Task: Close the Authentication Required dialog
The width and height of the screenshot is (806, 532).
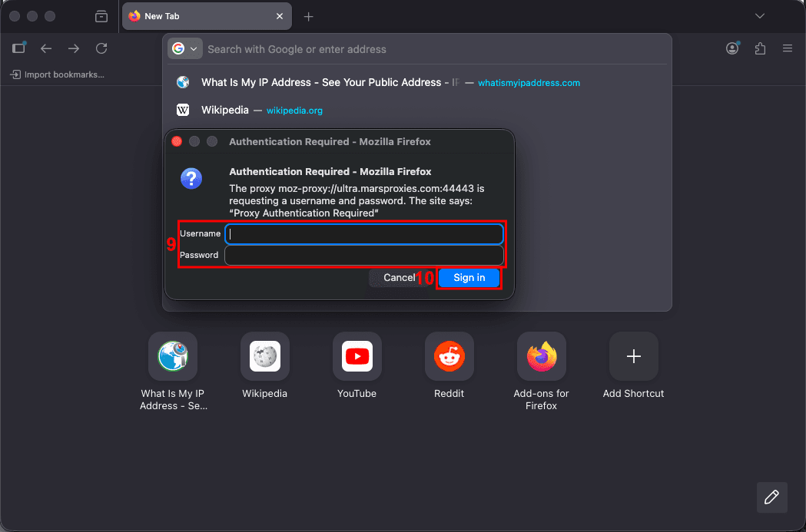Action: [177, 141]
